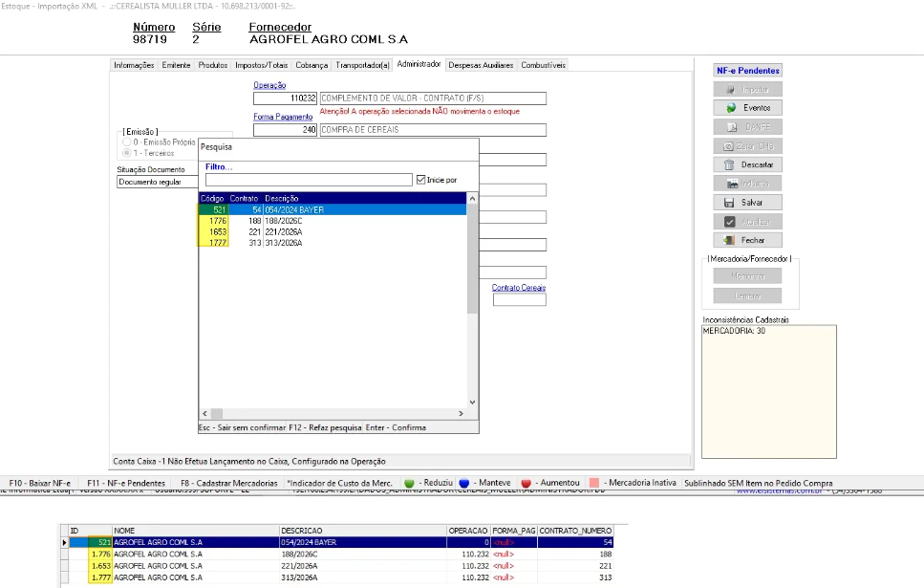Screen dimensions: 924x588
Task: Click the Fechar door icon
Action: click(729, 240)
